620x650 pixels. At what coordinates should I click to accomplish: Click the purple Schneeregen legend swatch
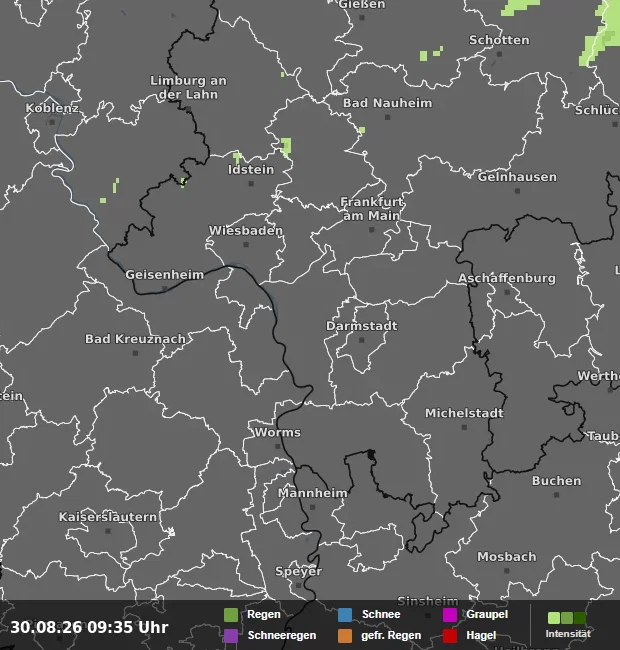coord(231,636)
